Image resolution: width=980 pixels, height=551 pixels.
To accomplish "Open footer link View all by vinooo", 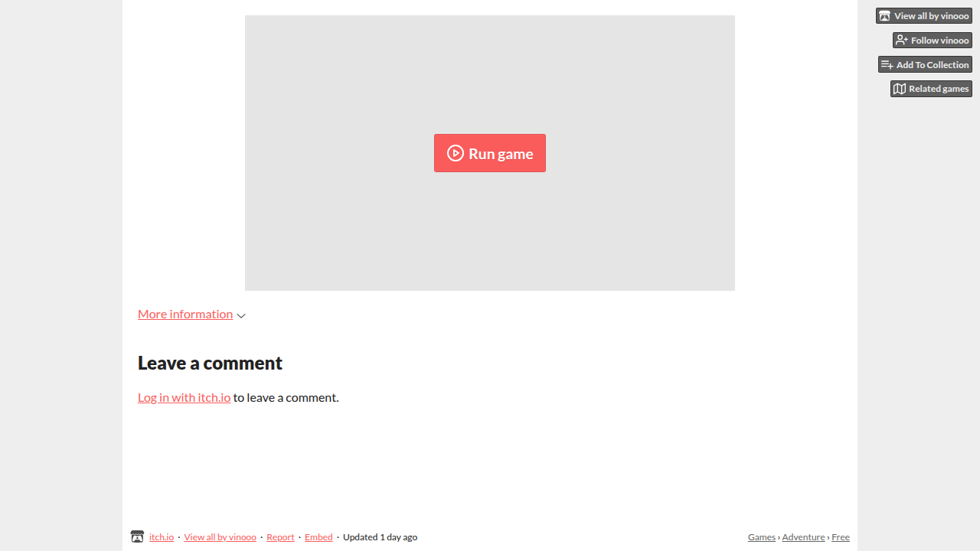I will 220,537.
